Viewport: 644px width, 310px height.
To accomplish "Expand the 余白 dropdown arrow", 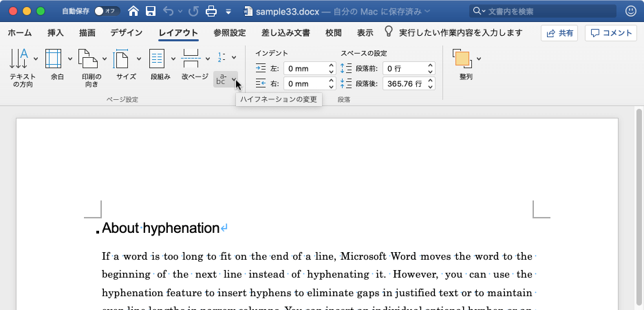I will coord(69,59).
